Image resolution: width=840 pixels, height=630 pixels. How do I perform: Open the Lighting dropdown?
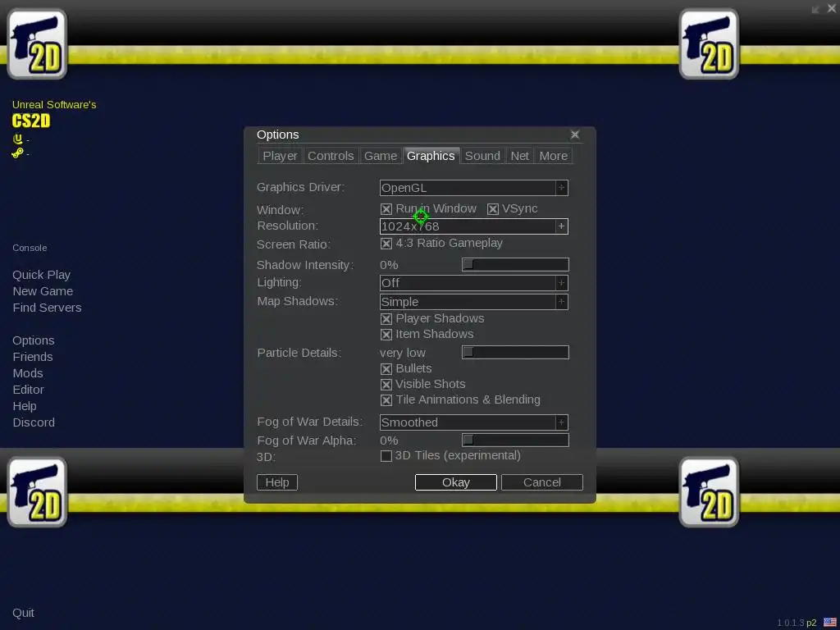pos(474,283)
